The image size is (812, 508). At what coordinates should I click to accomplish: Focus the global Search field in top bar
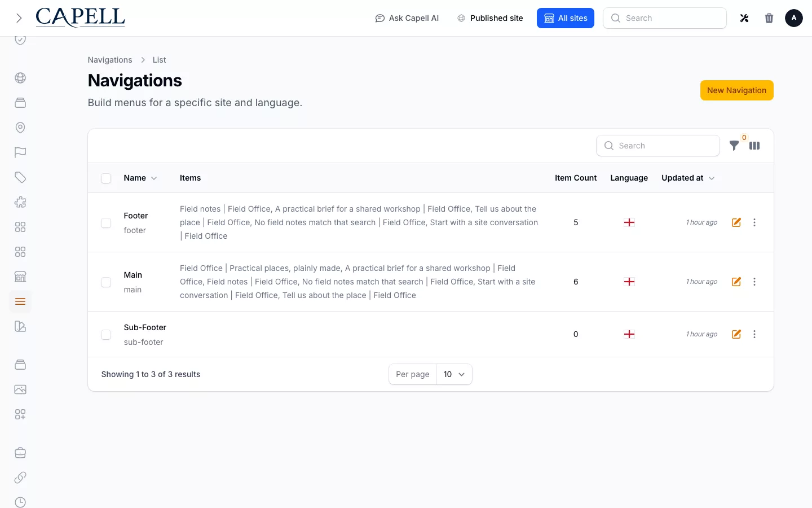click(665, 18)
